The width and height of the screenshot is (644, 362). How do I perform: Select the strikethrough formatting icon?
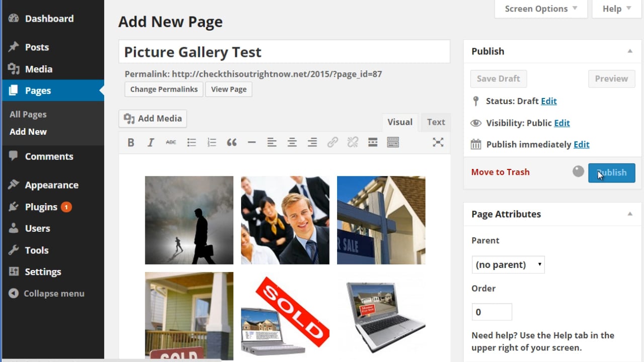(x=171, y=142)
